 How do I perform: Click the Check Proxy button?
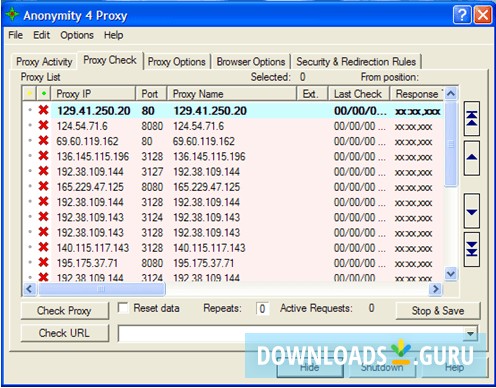64,311
